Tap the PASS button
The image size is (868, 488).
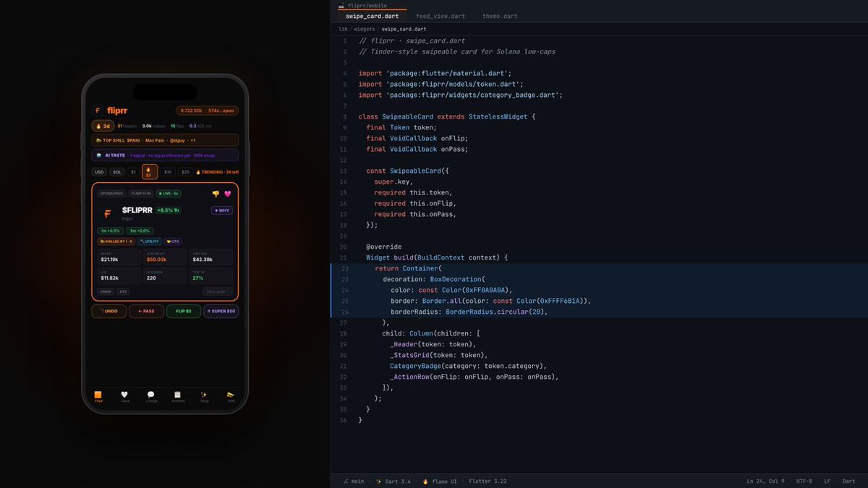(146, 312)
